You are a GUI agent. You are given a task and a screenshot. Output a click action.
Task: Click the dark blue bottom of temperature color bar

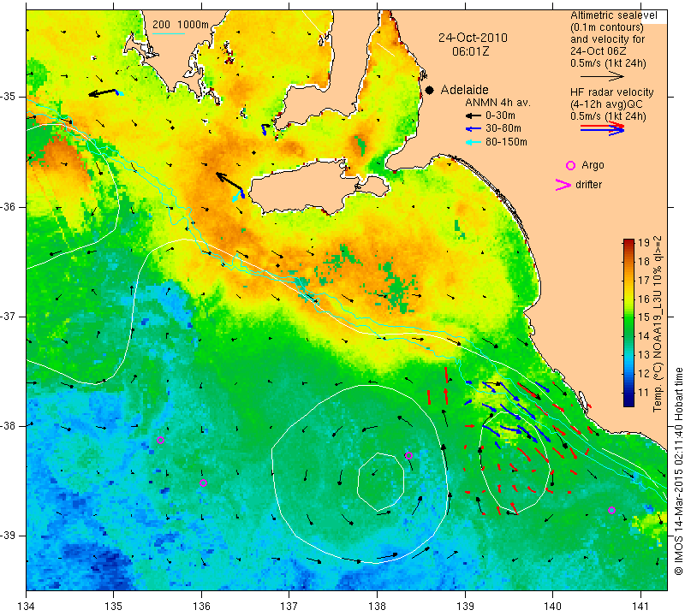pyautogui.click(x=628, y=402)
